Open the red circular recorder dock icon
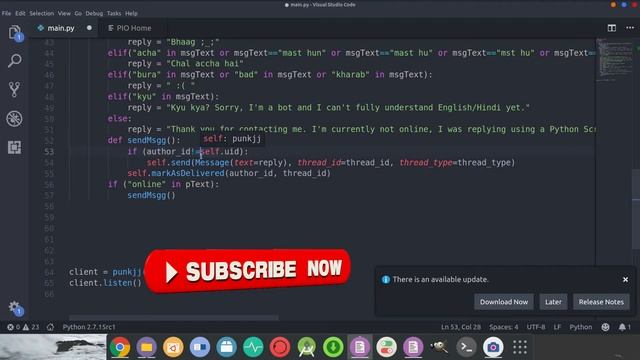The height and width of the screenshot is (360, 640). coord(280,347)
